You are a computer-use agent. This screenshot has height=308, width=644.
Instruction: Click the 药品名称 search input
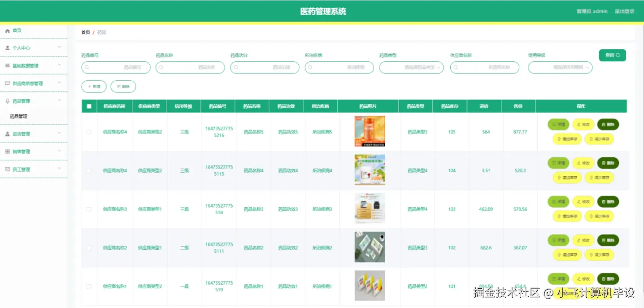tap(190, 67)
